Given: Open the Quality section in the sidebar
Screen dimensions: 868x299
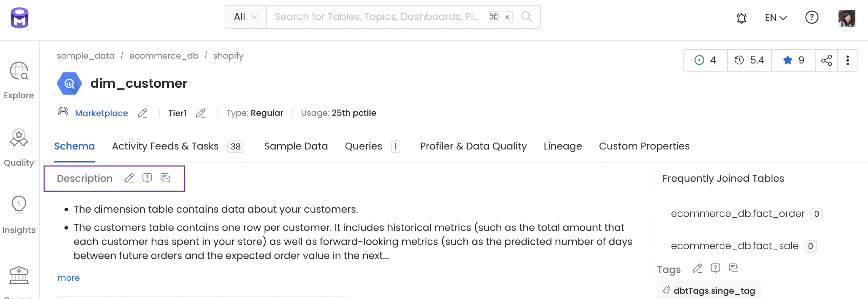Looking at the screenshot, I should coord(19,146).
